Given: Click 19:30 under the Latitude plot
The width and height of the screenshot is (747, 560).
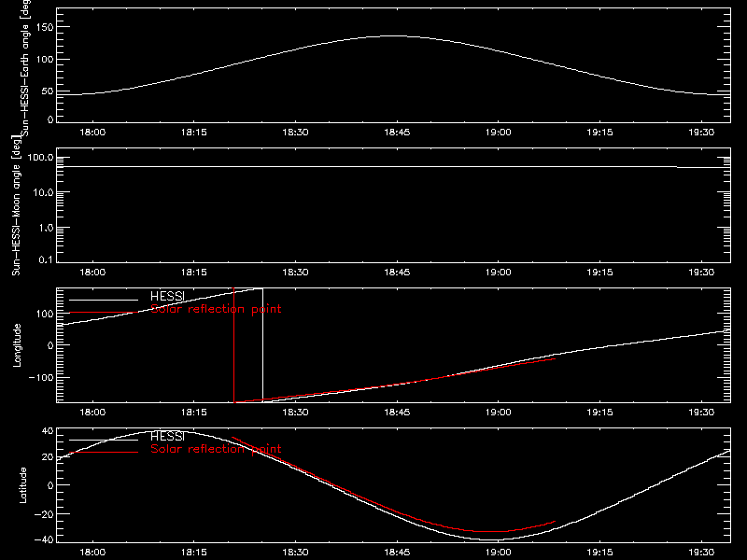Looking at the screenshot, I should pyautogui.click(x=701, y=552).
